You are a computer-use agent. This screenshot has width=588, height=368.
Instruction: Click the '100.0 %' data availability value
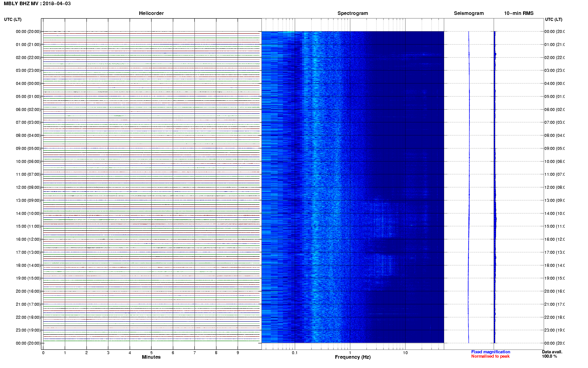coord(549,357)
